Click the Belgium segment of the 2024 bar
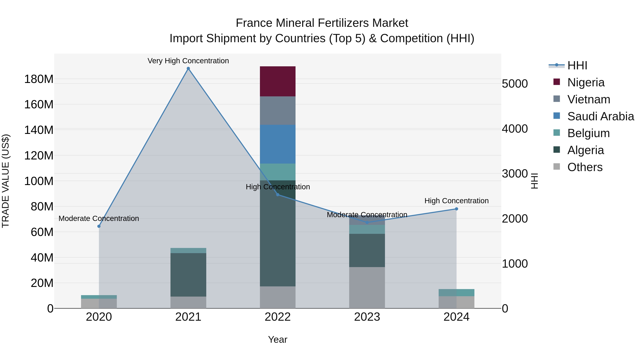The image size is (644, 362). (457, 292)
